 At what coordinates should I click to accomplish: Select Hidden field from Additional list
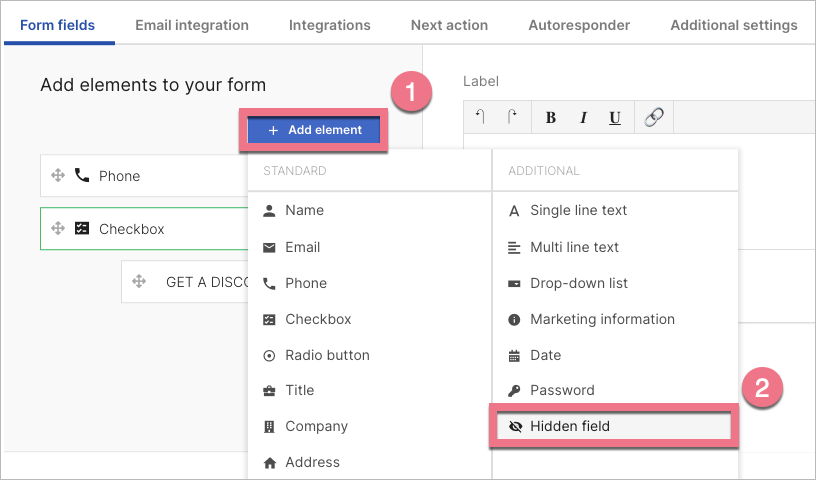point(569,426)
